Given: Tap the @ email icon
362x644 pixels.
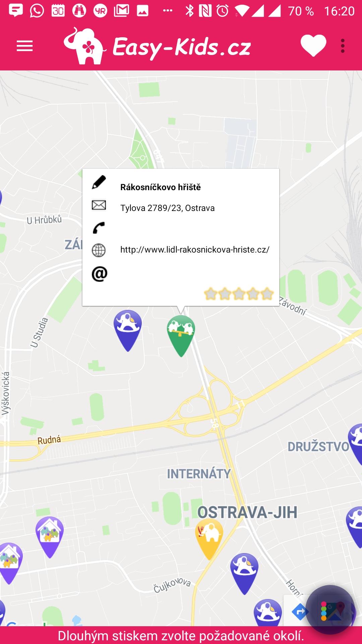Looking at the screenshot, I should click(100, 274).
